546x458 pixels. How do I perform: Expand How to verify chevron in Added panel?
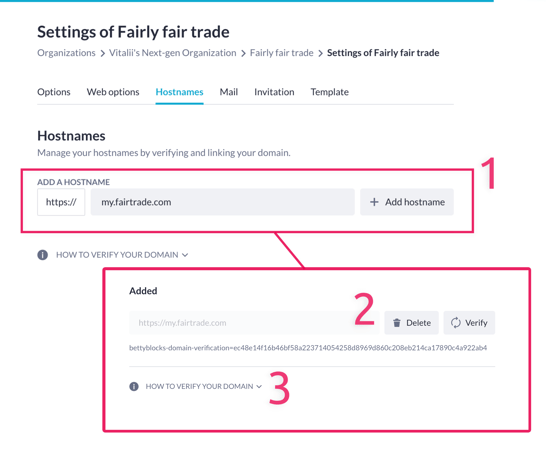tap(259, 387)
